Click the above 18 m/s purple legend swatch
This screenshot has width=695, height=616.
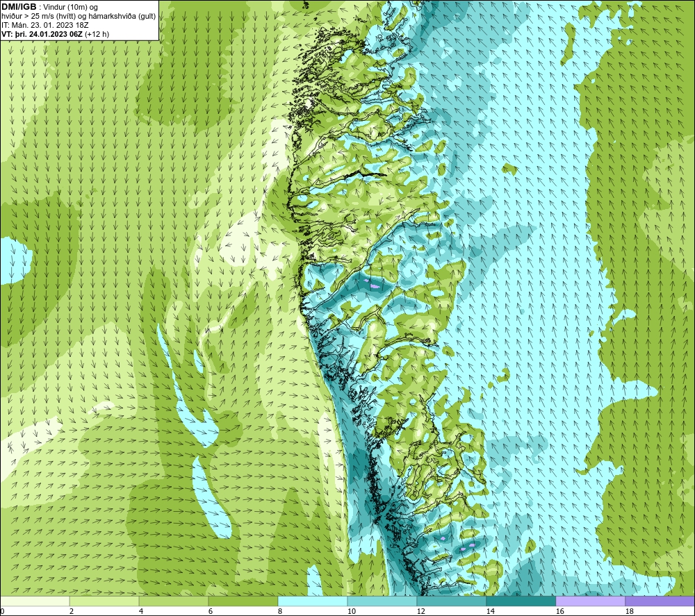click(x=660, y=601)
